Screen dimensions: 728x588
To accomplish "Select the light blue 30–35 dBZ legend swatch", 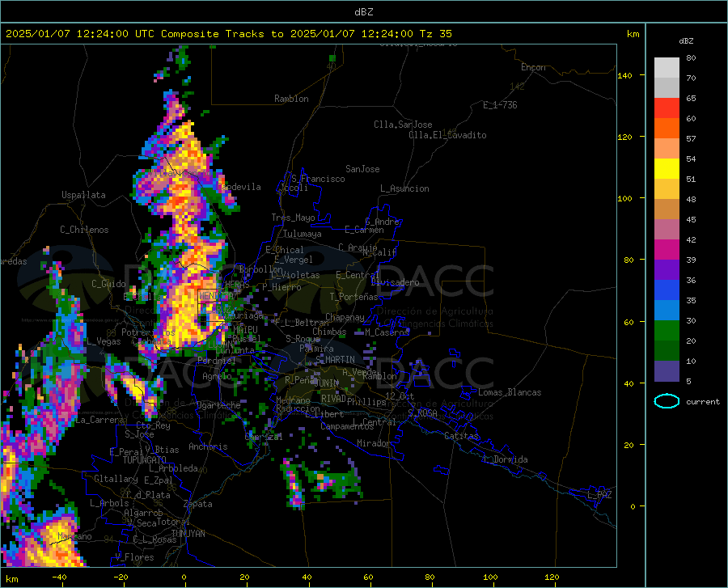I will click(667, 311).
